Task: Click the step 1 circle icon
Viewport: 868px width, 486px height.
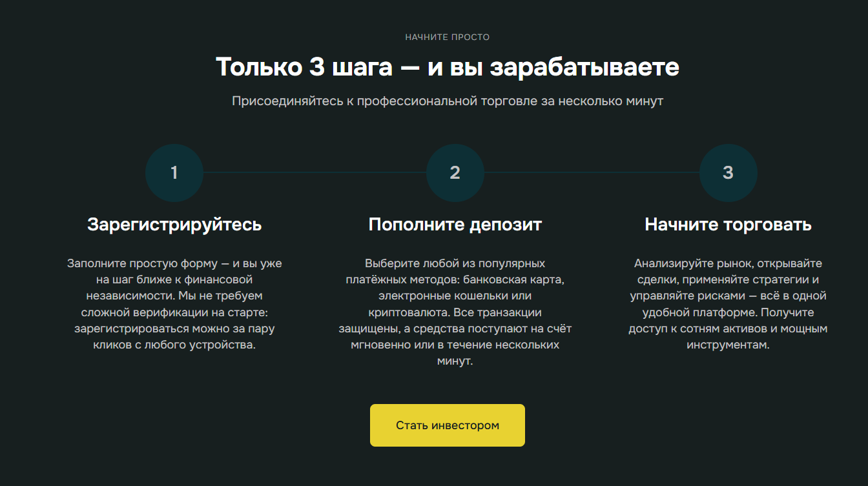Action: tap(174, 173)
